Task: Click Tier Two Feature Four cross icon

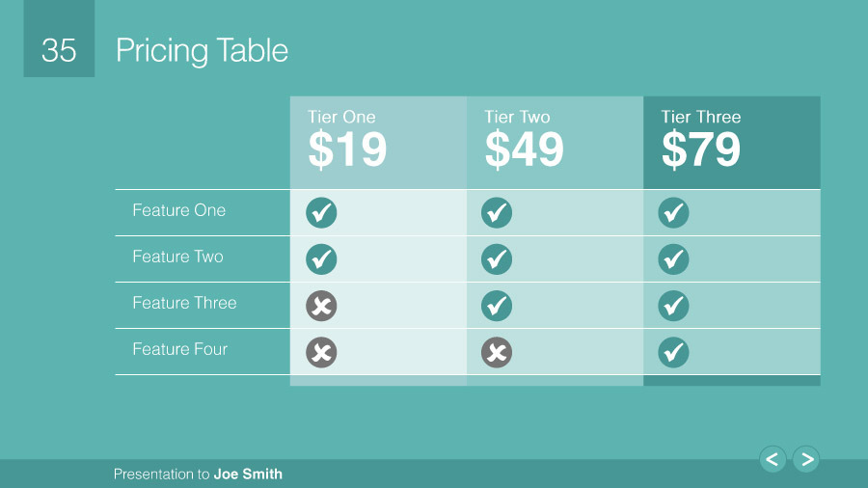Action: pos(497,352)
